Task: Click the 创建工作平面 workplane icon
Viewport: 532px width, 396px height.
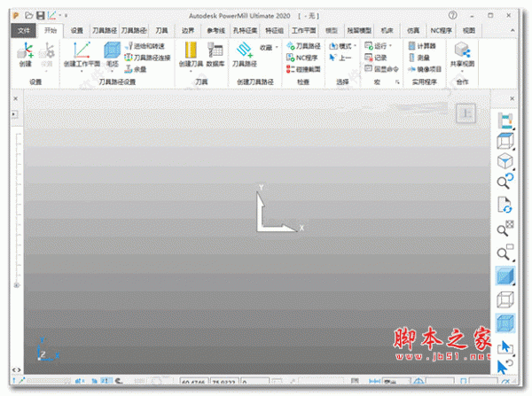Action: pyautogui.click(x=82, y=54)
